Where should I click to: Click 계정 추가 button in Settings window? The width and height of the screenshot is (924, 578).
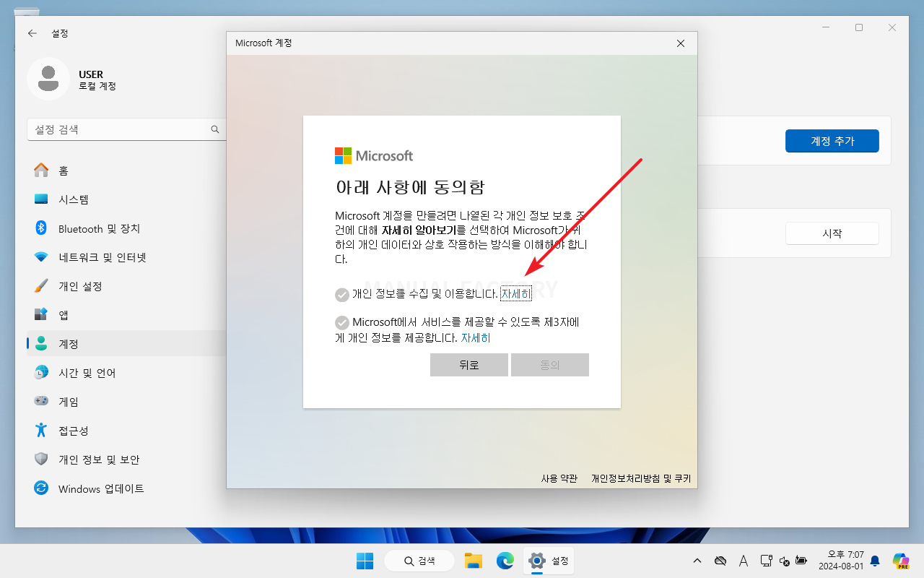pyautogui.click(x=832, y=142)
